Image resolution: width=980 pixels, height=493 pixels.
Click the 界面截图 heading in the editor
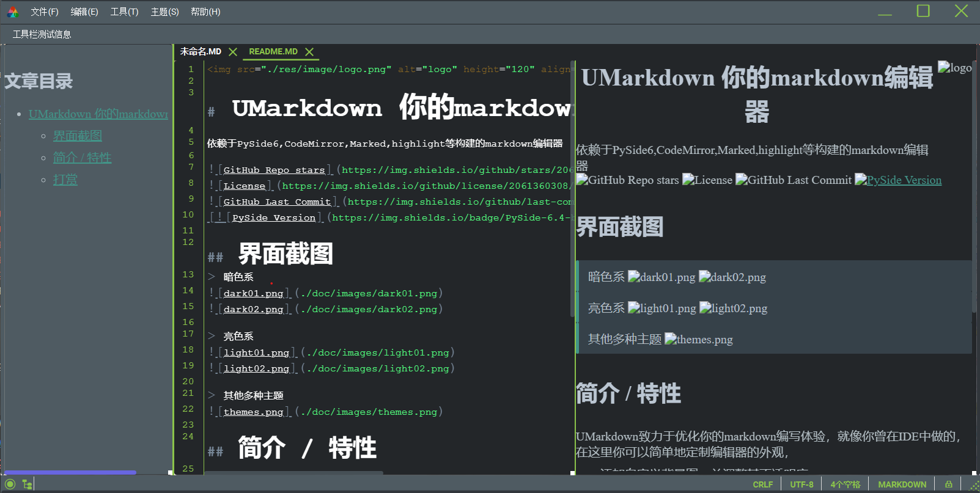pyautogui.click(x=286, y=254)
